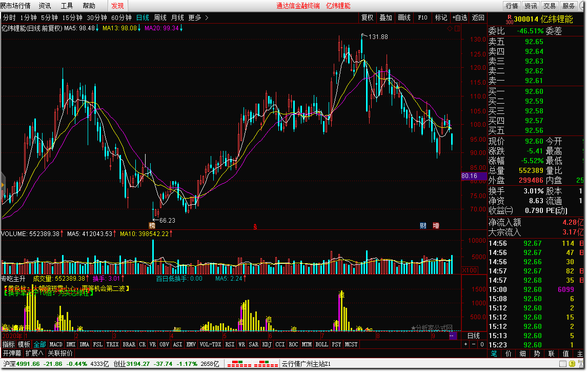Click the window layout icon at chart corner
Image resolution: width=588 pixels, height=372 pixels.
coord(457,29)
